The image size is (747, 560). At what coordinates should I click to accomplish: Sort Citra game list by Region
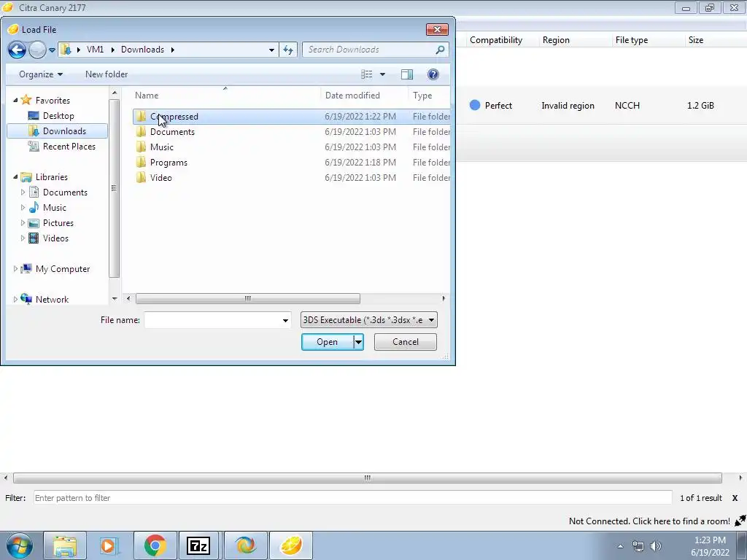pyautogui.click(x=556, y=40)
